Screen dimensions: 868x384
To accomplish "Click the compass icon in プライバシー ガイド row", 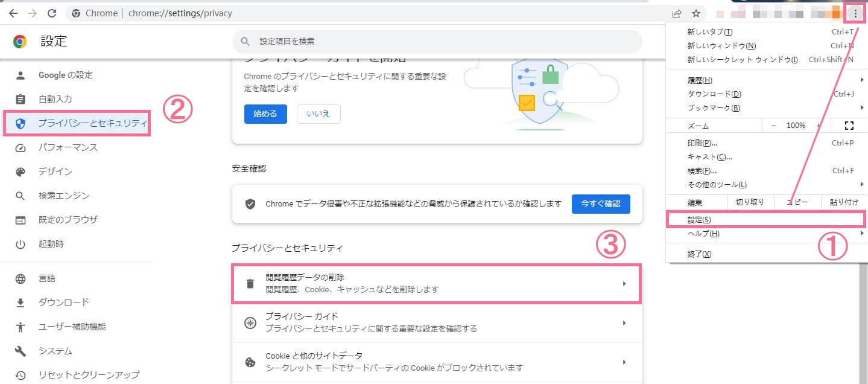I will click(250, 323).
